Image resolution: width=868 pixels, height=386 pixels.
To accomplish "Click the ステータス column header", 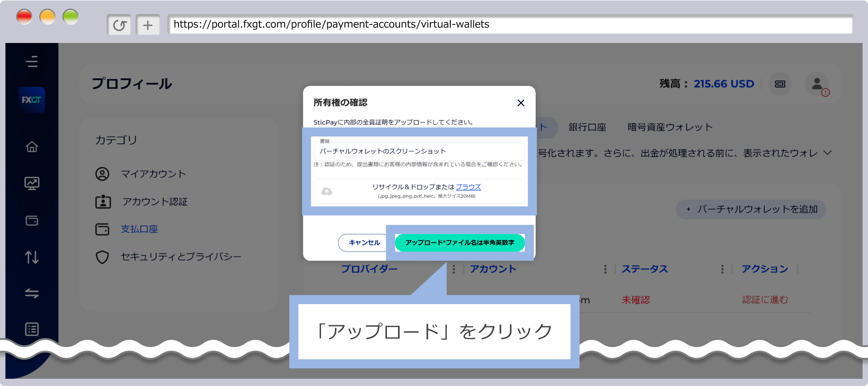I will 645,269.
